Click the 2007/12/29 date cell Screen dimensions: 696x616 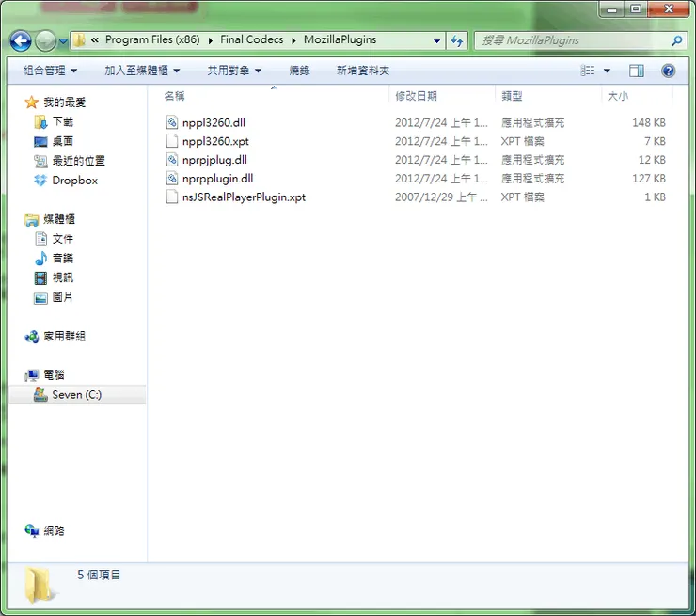pyautogui.click(x=441, y=197)
